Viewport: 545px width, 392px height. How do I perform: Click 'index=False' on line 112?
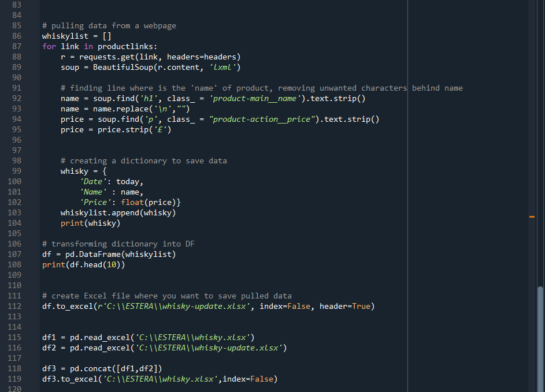[285, 306]
